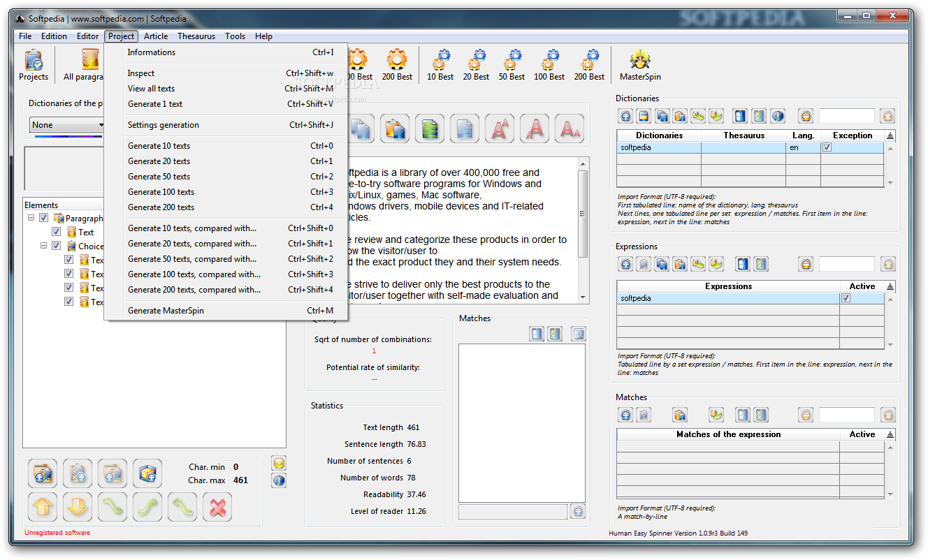Click the double-gear 50 Best toolbar icon

pos(512,65)
